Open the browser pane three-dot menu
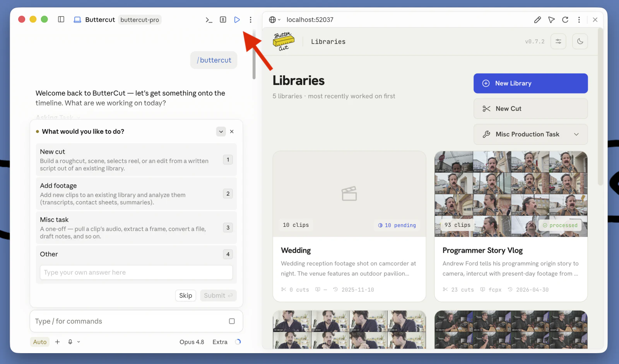The image size is (619, 364). 579,20
